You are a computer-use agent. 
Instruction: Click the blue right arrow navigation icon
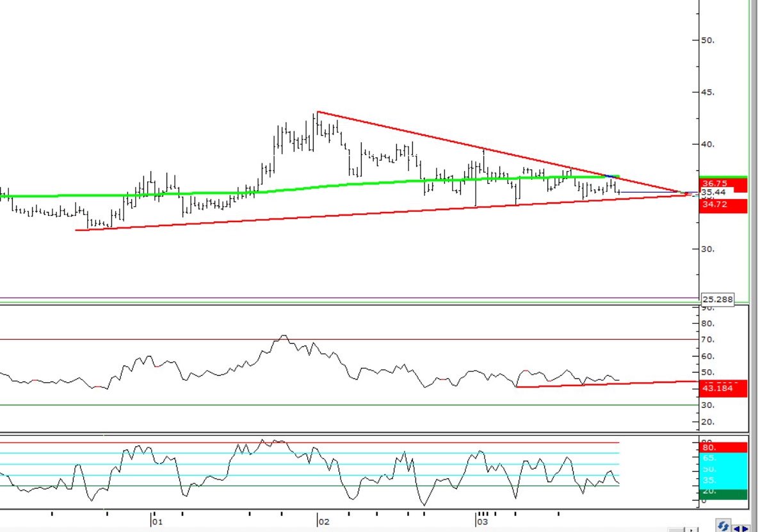[x=745, y=529]
